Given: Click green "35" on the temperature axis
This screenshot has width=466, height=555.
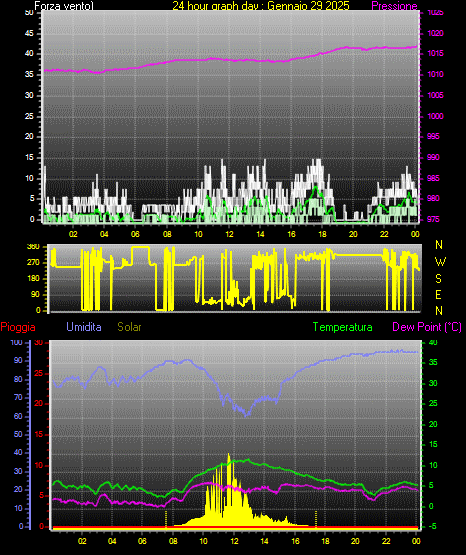Looking at the screenshot, I should click(433, 362).
